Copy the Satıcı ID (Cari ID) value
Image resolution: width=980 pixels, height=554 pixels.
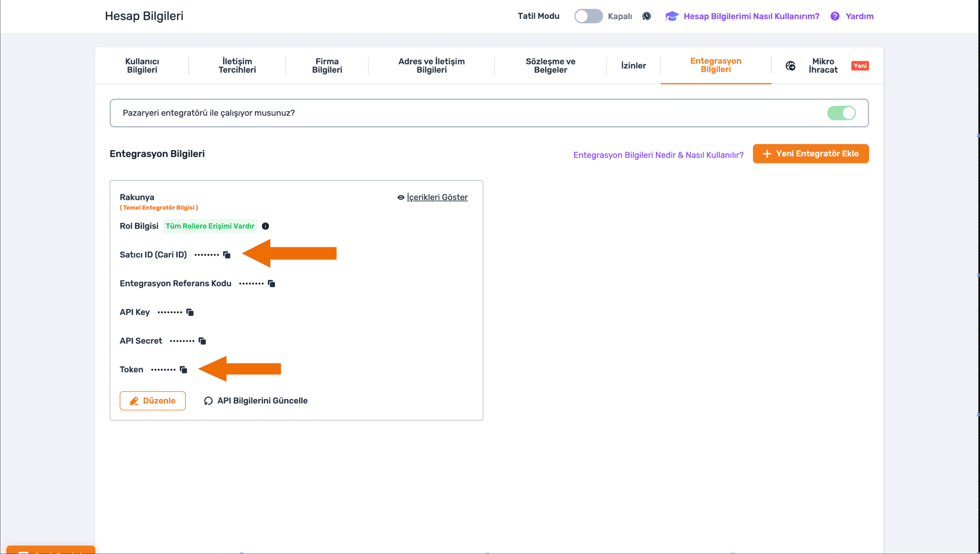tap(227, 255)
